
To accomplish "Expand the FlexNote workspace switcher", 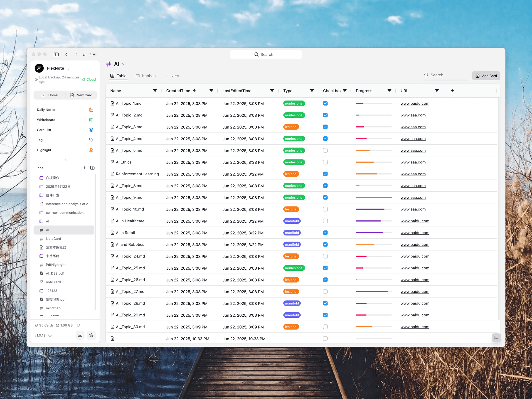I will pyautogui.click(x=68, y=68).
